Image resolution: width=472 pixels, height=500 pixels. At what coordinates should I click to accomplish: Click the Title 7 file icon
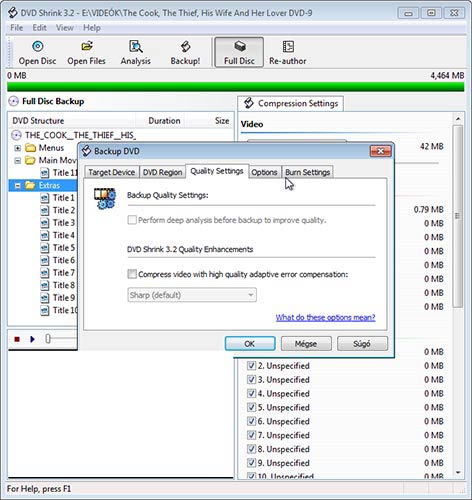(45, 273)
